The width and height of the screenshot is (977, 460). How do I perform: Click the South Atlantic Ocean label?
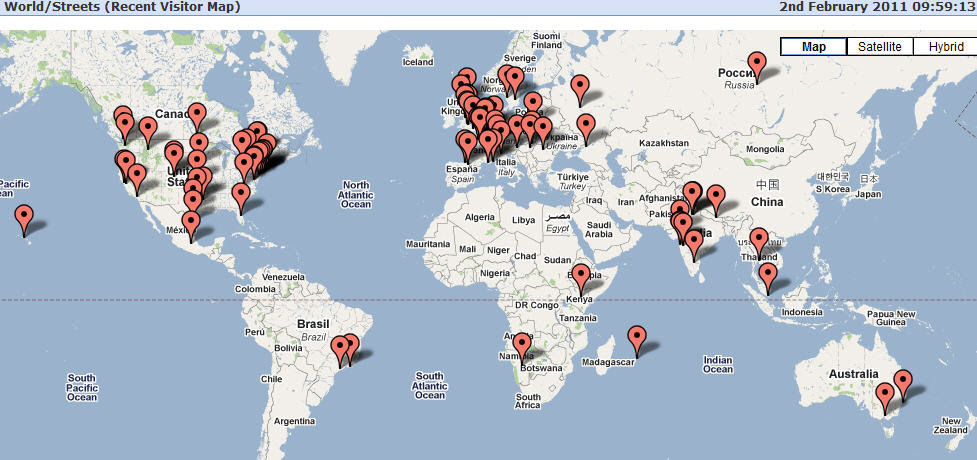click(x=430, y=385)
